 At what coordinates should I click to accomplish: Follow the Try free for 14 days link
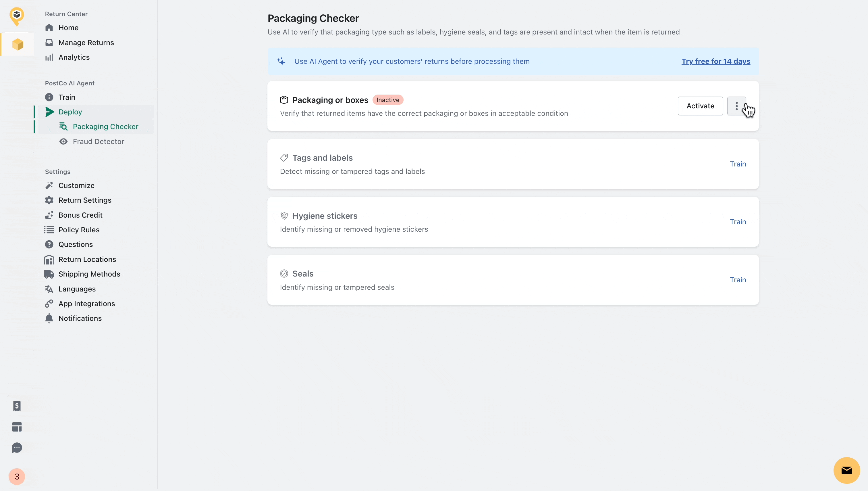click(716, 62)
